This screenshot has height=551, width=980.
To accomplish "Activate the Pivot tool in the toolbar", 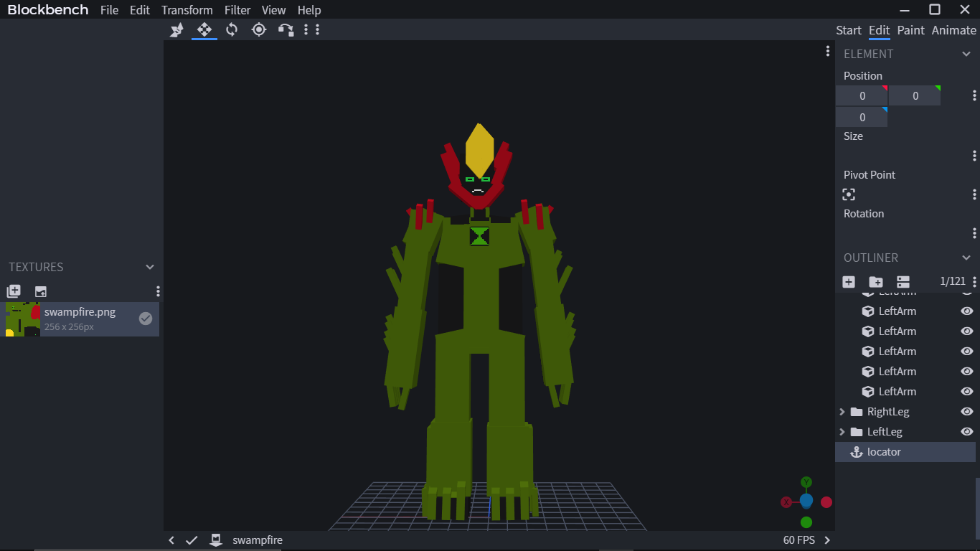I will (x=259, y=29).
